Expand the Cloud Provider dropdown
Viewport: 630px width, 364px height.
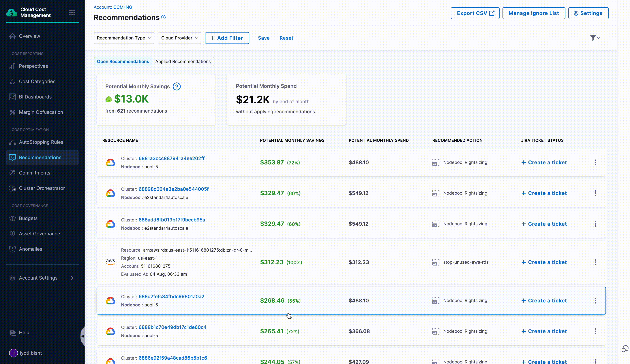click(x=179, y=38)
